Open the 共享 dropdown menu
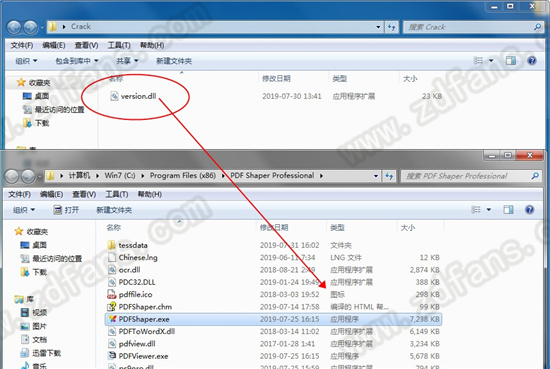The image size is (550, 369). pos(127,61)
